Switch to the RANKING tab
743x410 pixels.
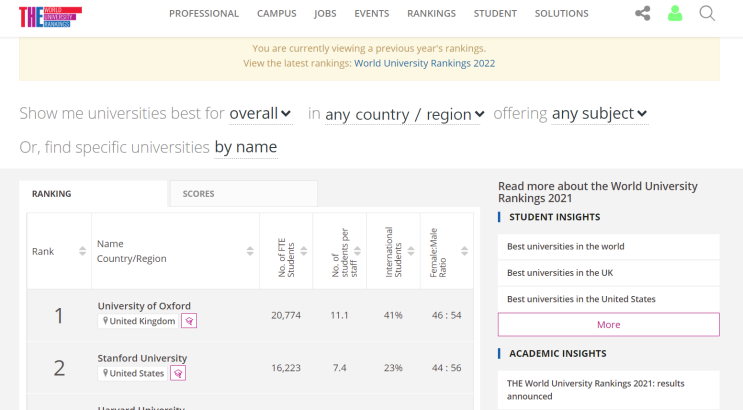click(x=93, y=193)
